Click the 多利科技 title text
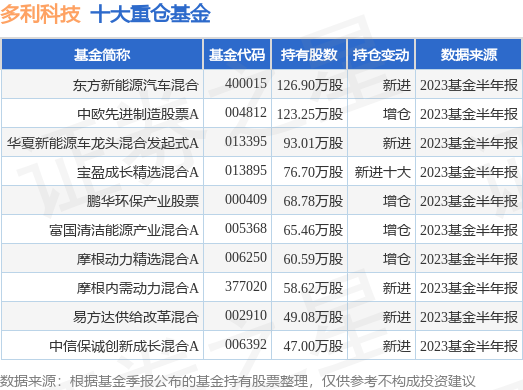Image resolution: width=523 pixels, height=390 pixels. (x=40, y=14)
